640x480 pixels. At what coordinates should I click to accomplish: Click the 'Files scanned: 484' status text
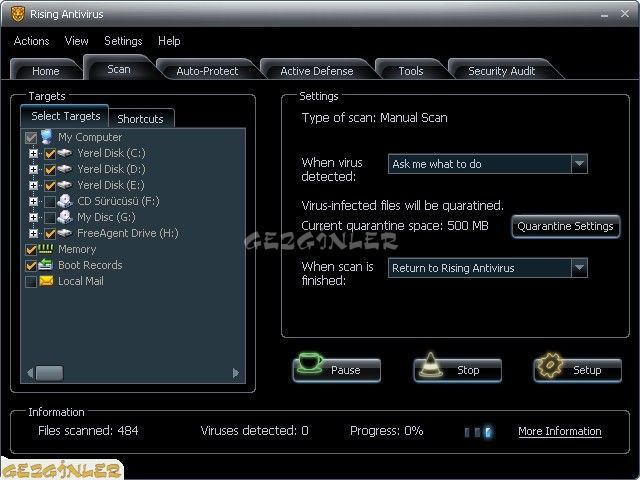click(x=88, y=431)
